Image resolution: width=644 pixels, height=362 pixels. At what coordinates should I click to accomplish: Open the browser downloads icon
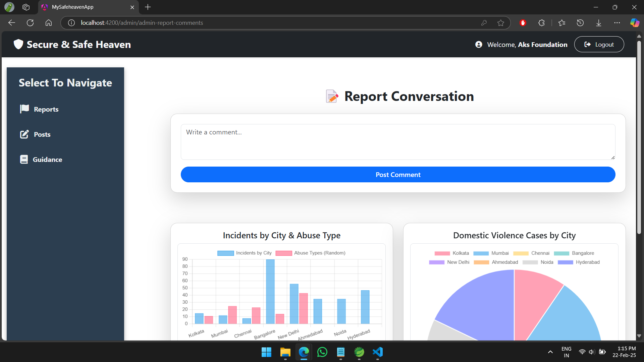[599, 23]
